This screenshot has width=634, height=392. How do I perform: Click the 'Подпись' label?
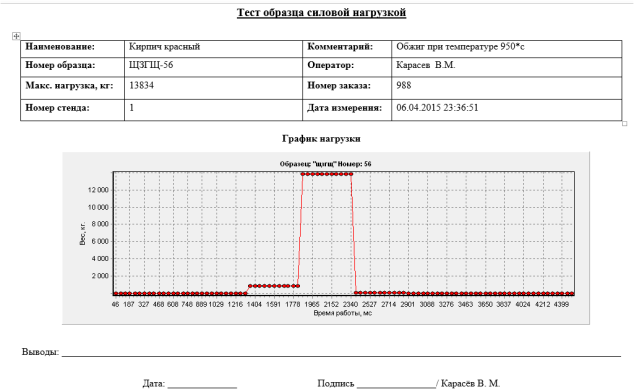pos(336,384)
